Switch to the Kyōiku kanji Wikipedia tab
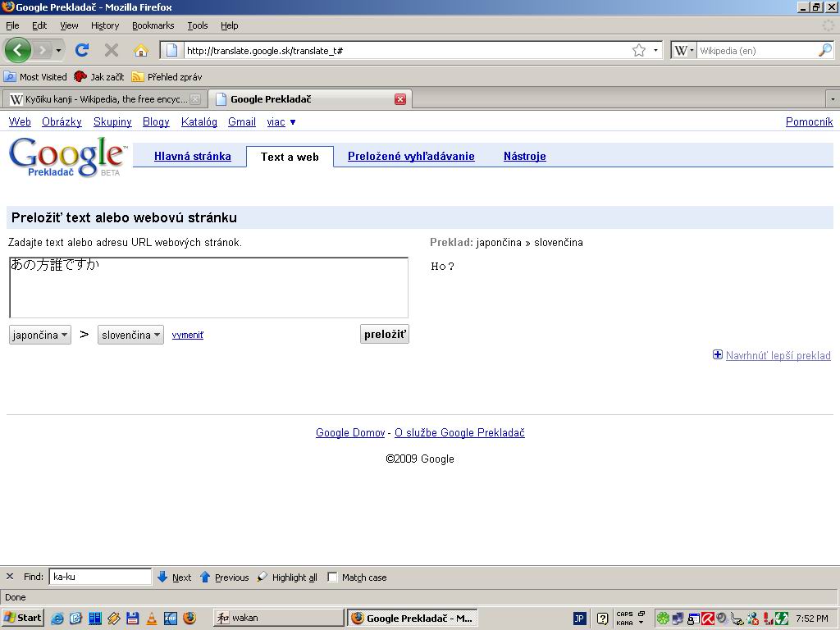The image size is (840, 630). pos(105,99)
